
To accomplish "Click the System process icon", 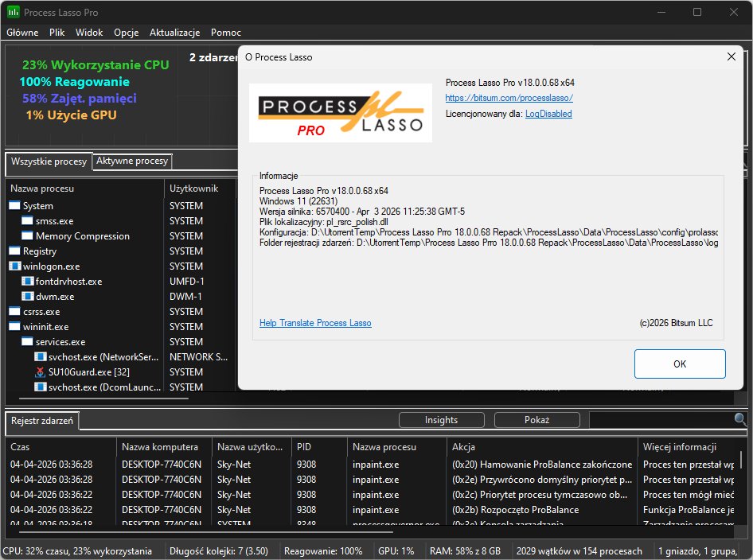I will [x=15, y=205].
